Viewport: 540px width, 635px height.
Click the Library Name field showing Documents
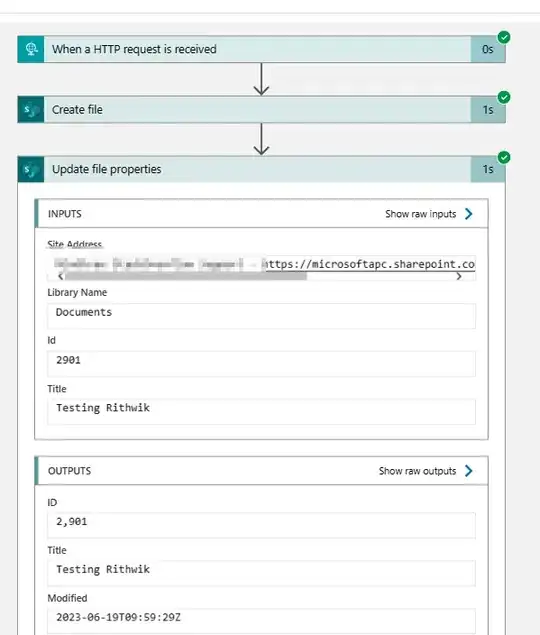[261, 316]
